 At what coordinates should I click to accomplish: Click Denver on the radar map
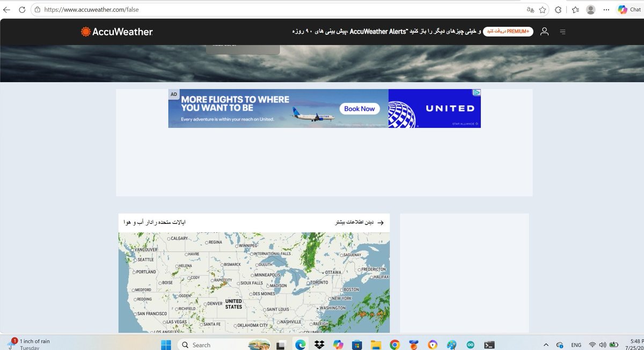coord(213,304)
